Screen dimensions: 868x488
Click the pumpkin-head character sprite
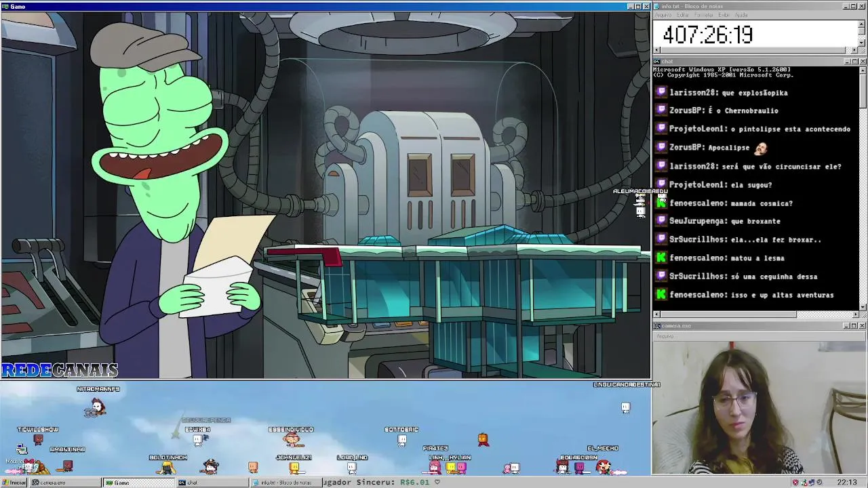tap(483, 439)
